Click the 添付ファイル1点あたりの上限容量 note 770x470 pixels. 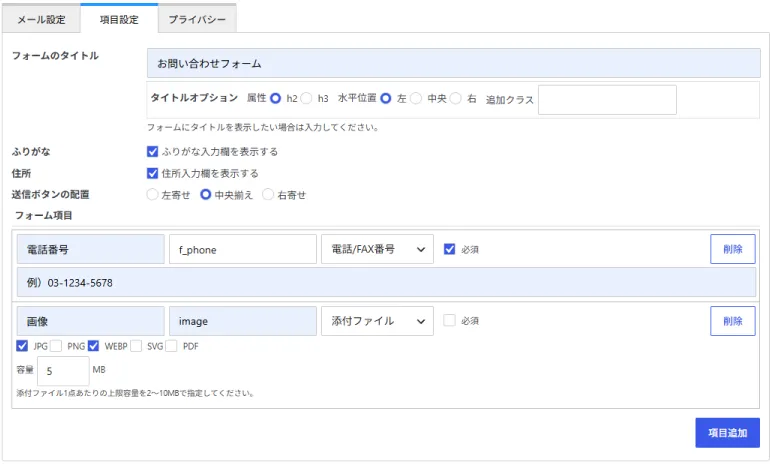tap(135, 393)
